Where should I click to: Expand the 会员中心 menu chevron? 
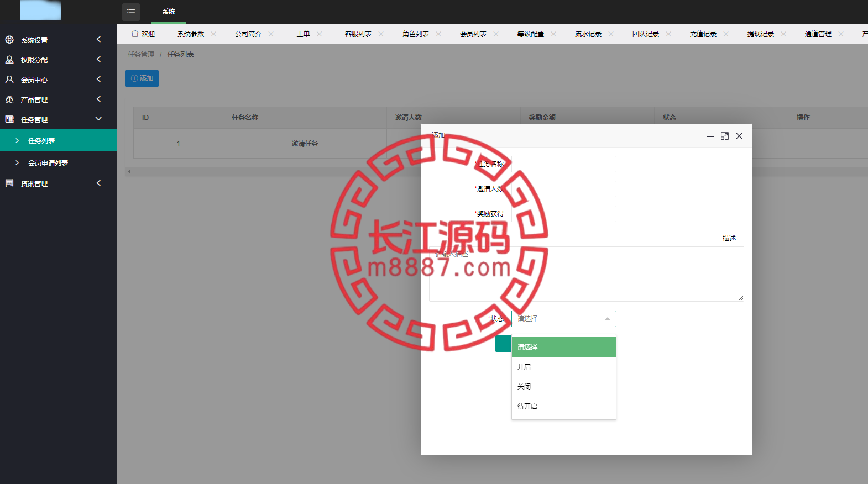tap(98, 79)
